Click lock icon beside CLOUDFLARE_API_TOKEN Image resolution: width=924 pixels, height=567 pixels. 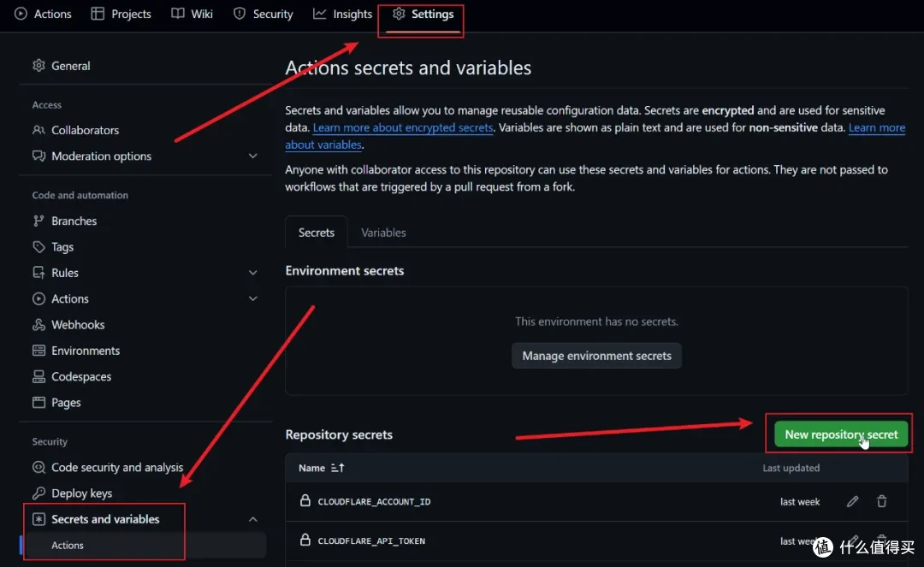tap(305, 540)
